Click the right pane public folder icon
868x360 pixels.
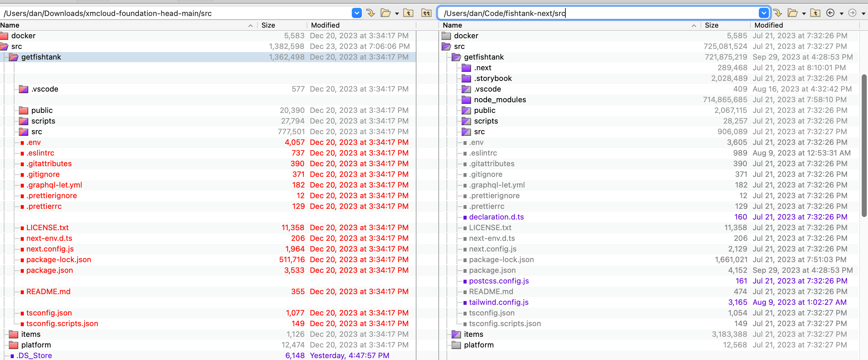tap(466, 110)
